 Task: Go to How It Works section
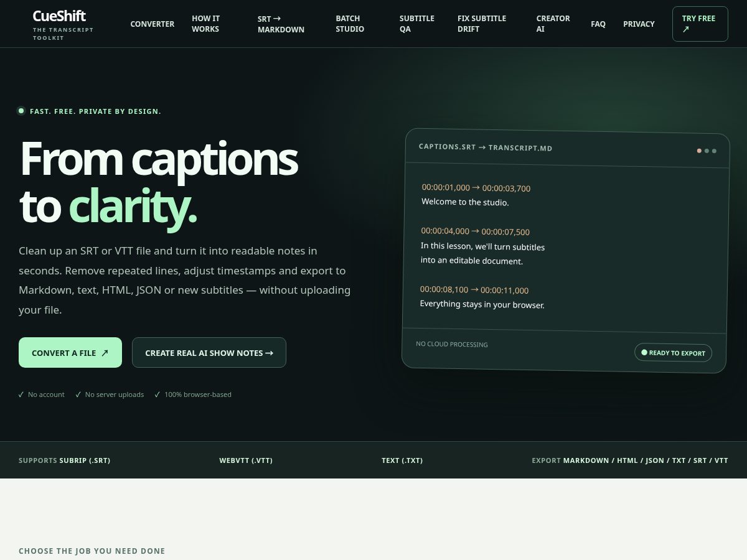click(x=206, y=24)
